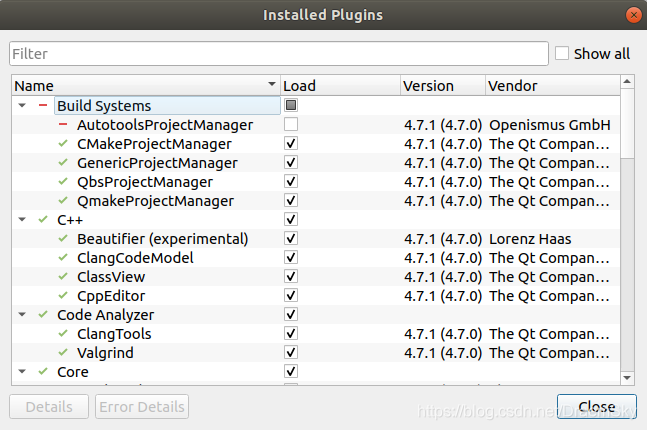Image resolution: width=647 pixels, height=430 pixels.
Task: Uncheck the ClassView load checkbox
Action: point(291,276)
